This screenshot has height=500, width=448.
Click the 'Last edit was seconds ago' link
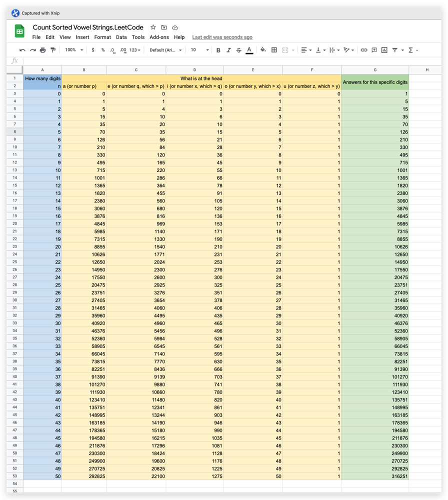222,37
